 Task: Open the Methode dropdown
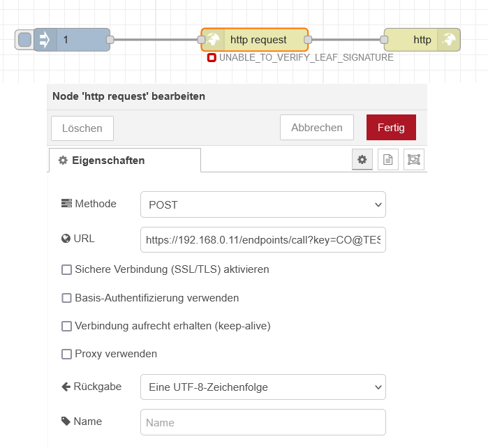263,205
